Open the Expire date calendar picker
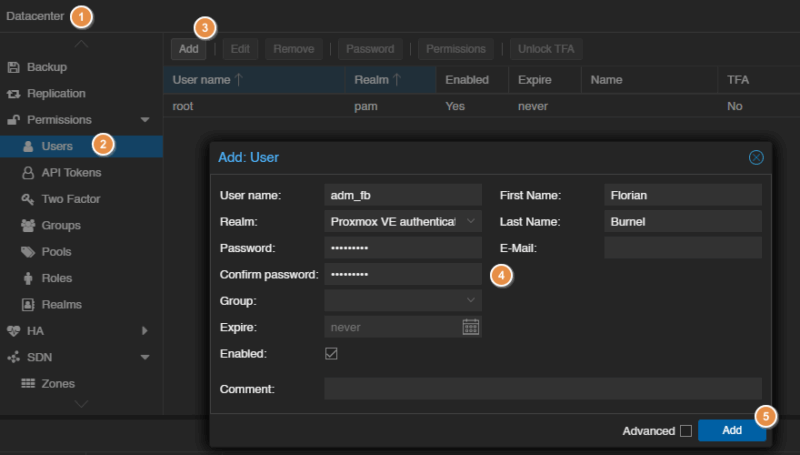The height and width of the screenshot is (455, 800). coord(471,327)
